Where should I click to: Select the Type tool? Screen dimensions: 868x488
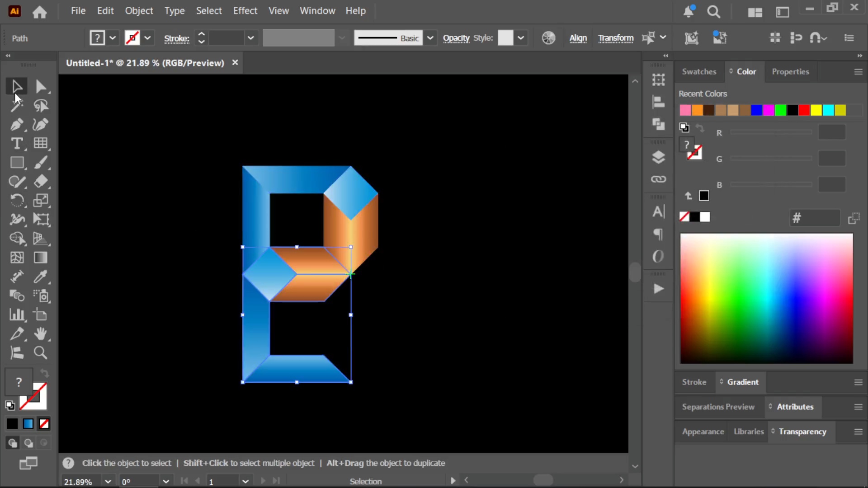click(17, 143)
